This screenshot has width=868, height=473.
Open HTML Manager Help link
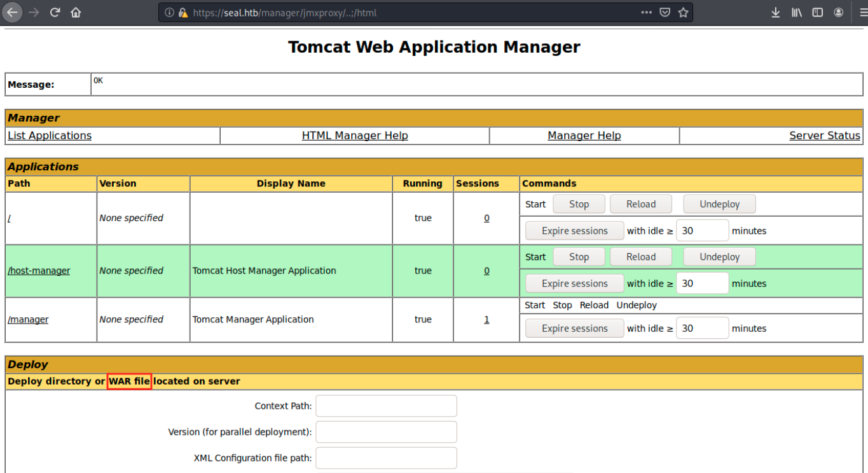coord(355,135)
